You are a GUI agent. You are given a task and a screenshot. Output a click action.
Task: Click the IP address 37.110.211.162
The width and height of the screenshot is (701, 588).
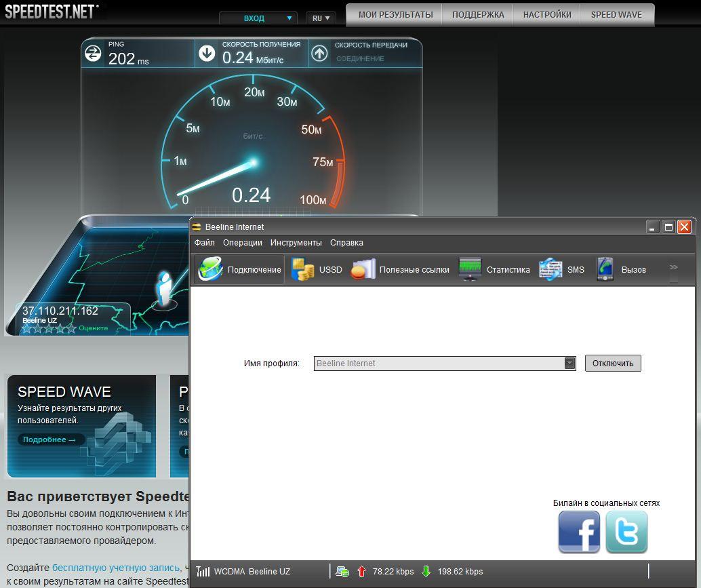(60, 311)
